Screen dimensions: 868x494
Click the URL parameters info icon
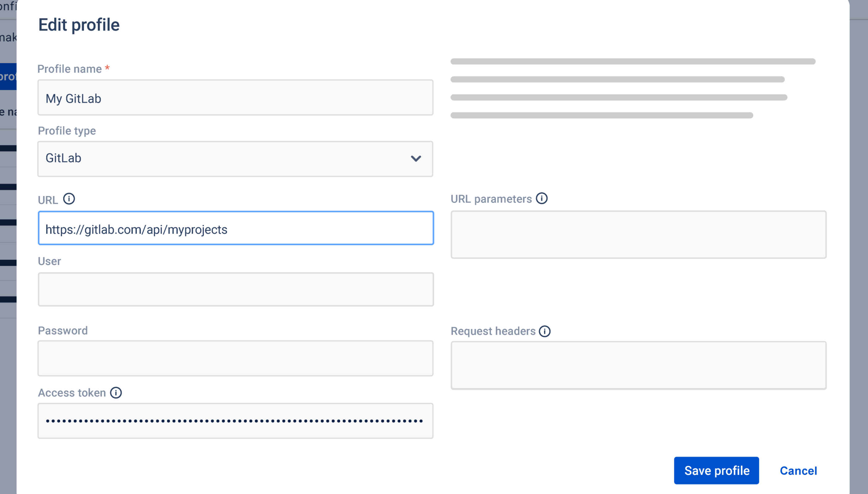tap(541, 198)
